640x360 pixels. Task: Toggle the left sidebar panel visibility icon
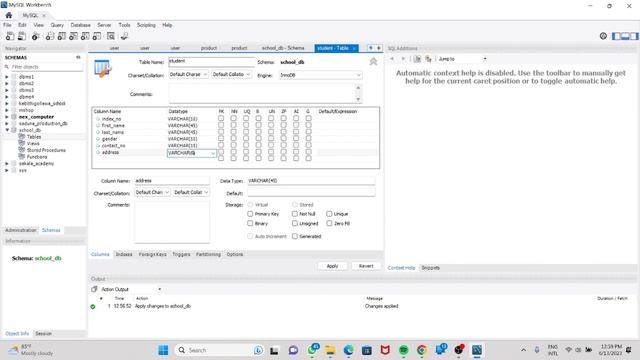point(616,36)
